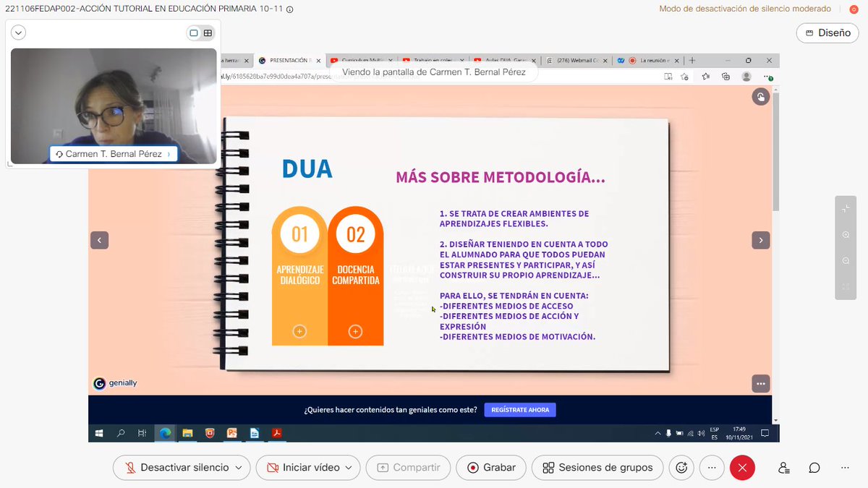Expand audio options arrow beside Desactivar silencio
Screen dimensions: 868x488
(x=239, y=468)
